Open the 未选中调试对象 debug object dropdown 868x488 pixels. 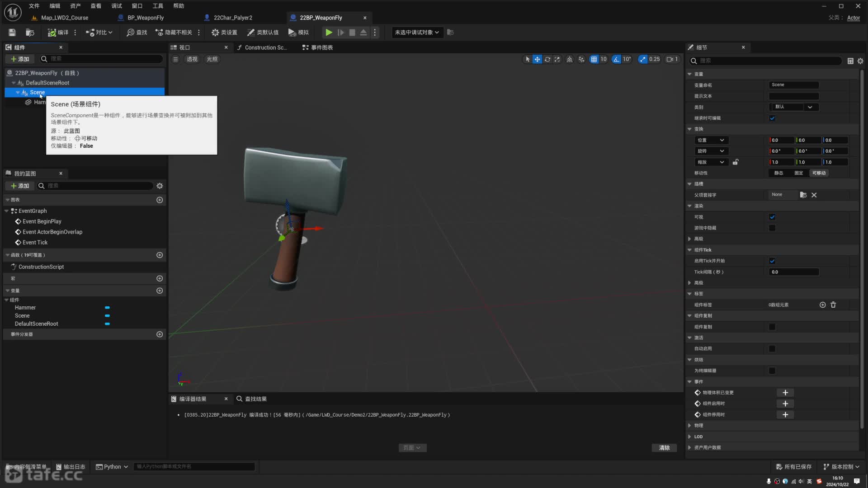tap(417, 33)
